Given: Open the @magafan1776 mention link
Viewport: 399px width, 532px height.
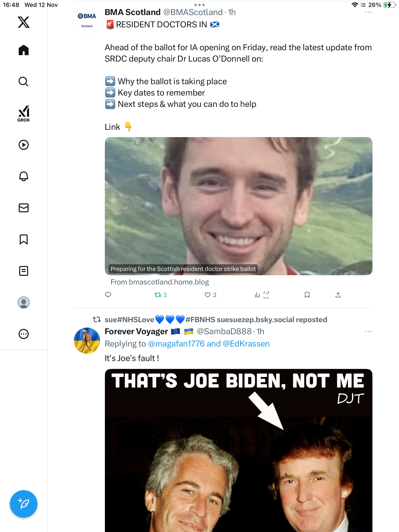Looking at the screenshot, I should pyautogui.click(x=176, y=344).
